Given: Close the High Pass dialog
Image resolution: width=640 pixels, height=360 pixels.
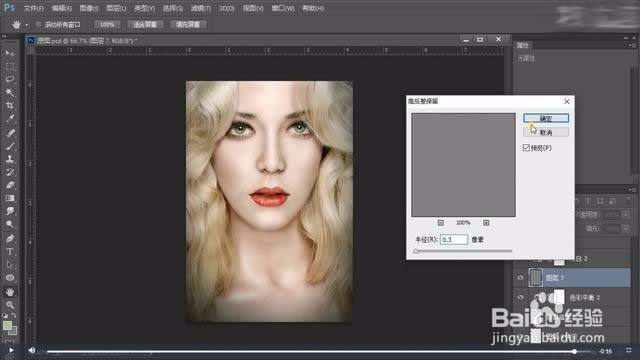Looking at the screenshot, I should pos(567,101).
